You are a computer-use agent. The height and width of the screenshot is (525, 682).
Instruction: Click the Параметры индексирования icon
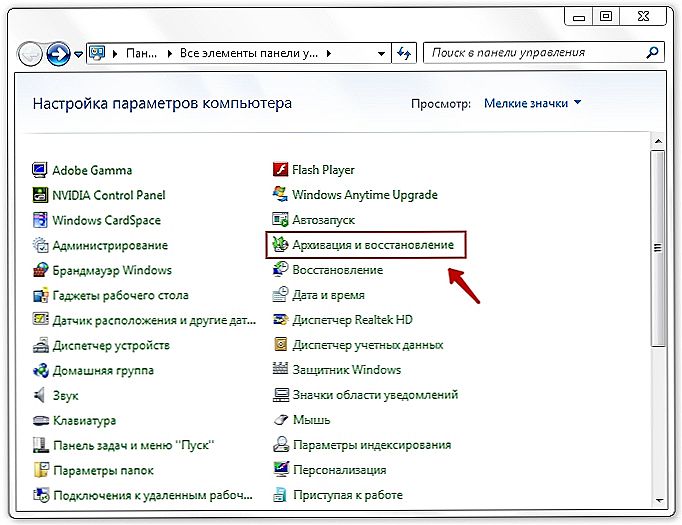tap(280, 445)
